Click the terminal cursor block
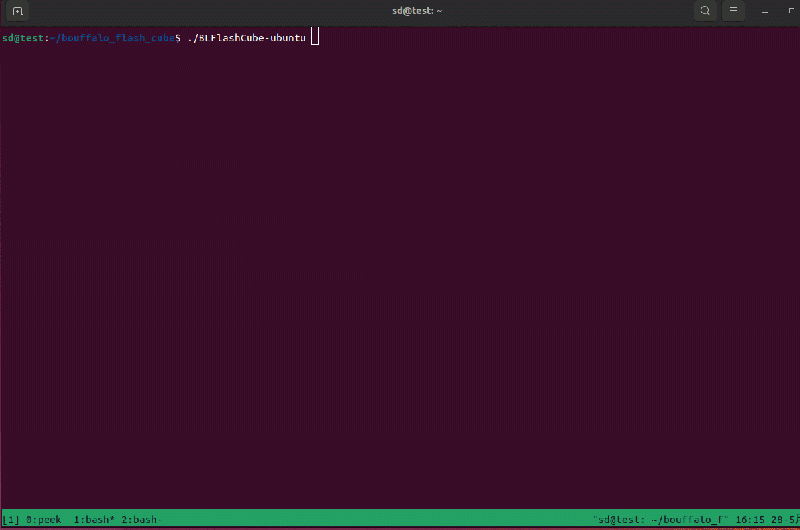Viewport: 800px width, 530px height. pyautogui.click(x=315, y=37)
